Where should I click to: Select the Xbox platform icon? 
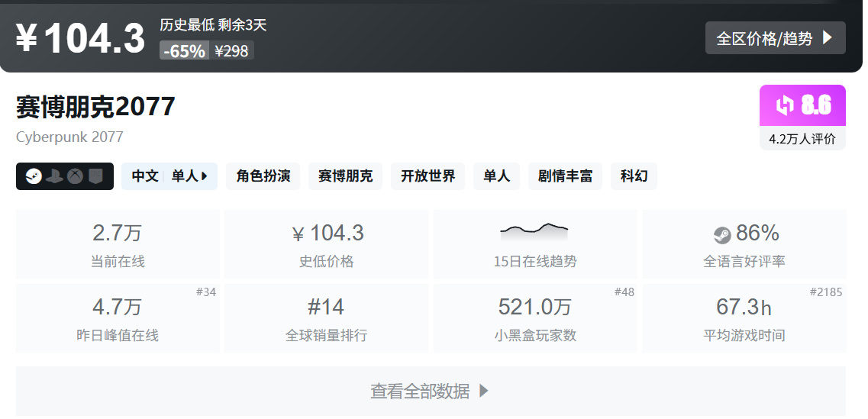click(x=76, y=176)
